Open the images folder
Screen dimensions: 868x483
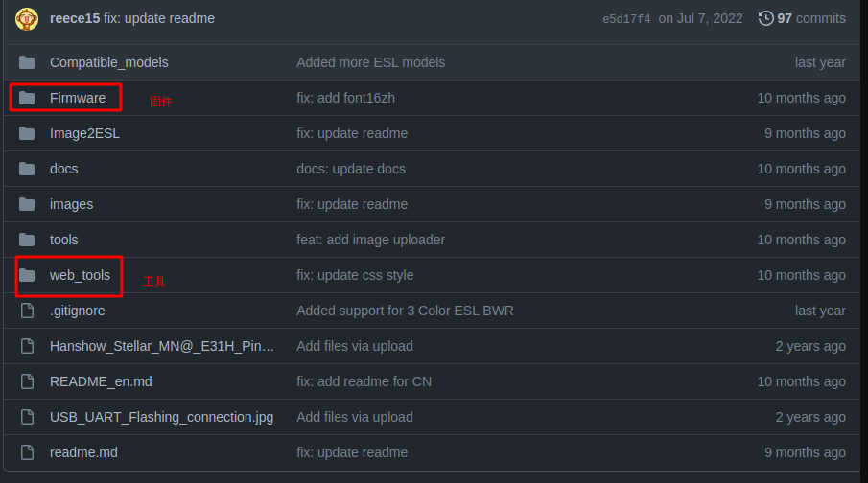(71, 204)
